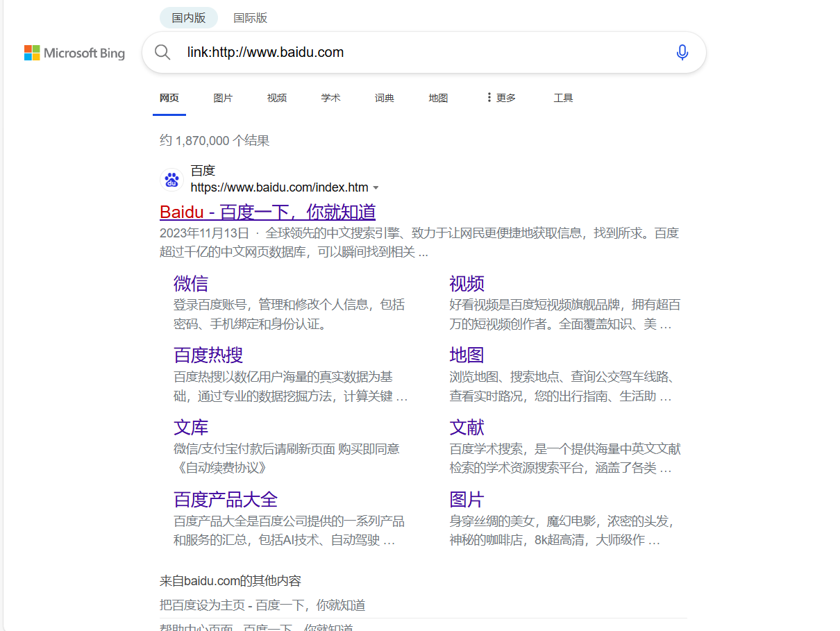
Task: Click the https://www.baidu.com/index.htm URL text
Action: (280, 188)
